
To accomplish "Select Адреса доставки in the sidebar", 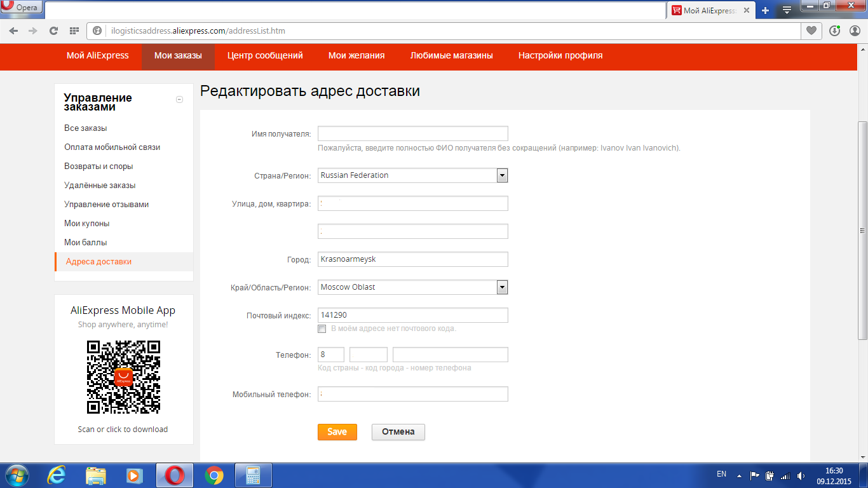I will click(x=124, y=262).
